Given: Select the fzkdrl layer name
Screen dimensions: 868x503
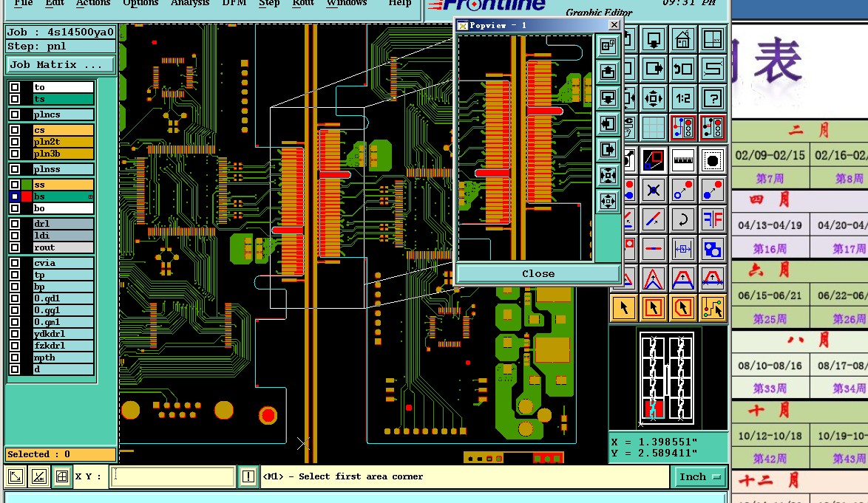Looking at the screenshot, I should 63,346.
